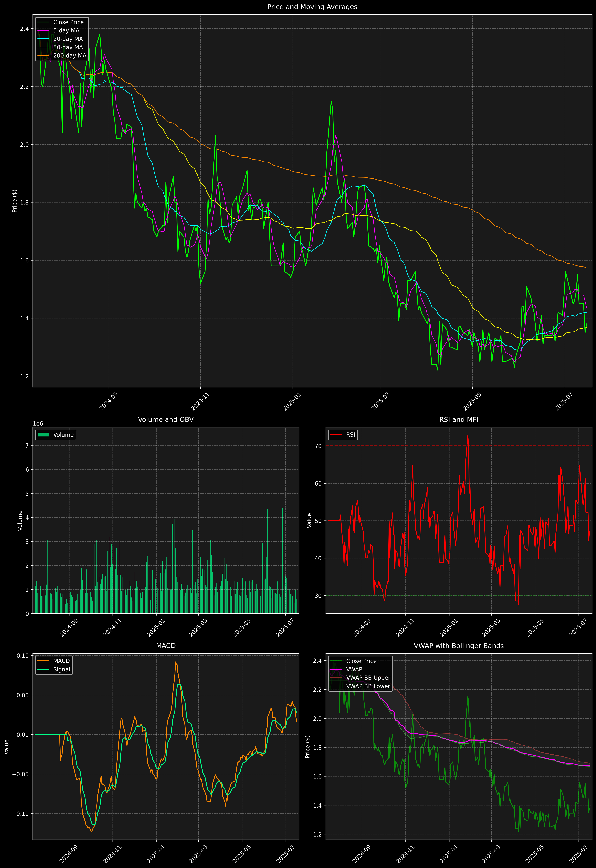Image resolution: width=596 pixels, height=868 pixels.
Task: Click the 'Value' axis label on RSI chart
Action: coord(309,520)
